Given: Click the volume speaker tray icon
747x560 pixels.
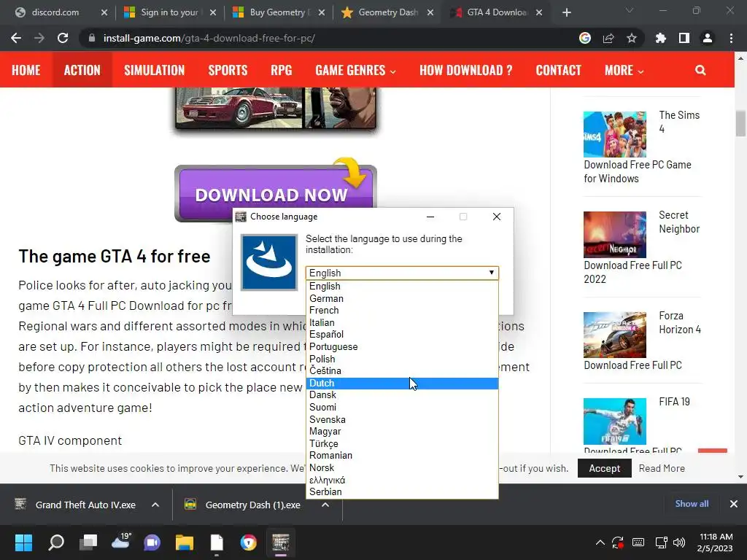Looking at the screenshot, I should pyautogui.click(x=679, y=542).
